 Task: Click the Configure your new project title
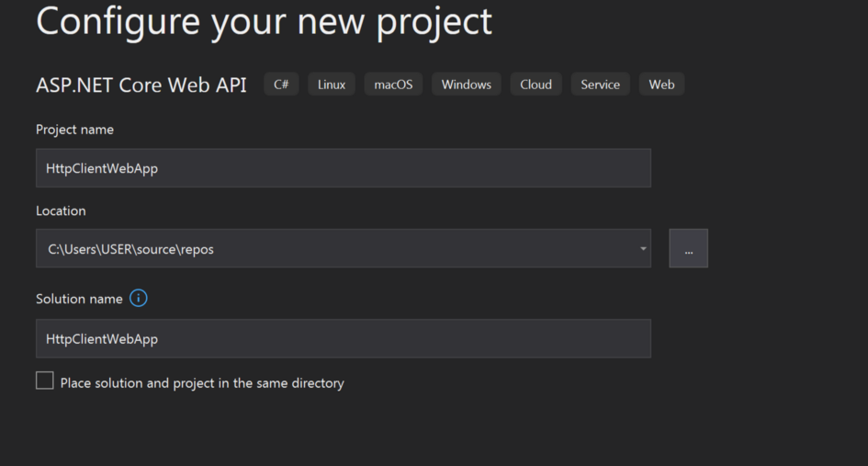point(264,22)
